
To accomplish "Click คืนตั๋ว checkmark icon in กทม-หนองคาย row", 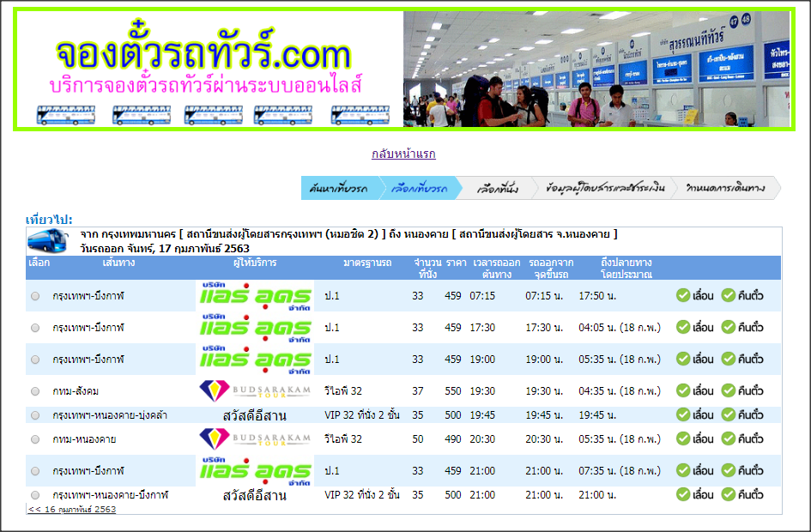I will coord(729,438).
